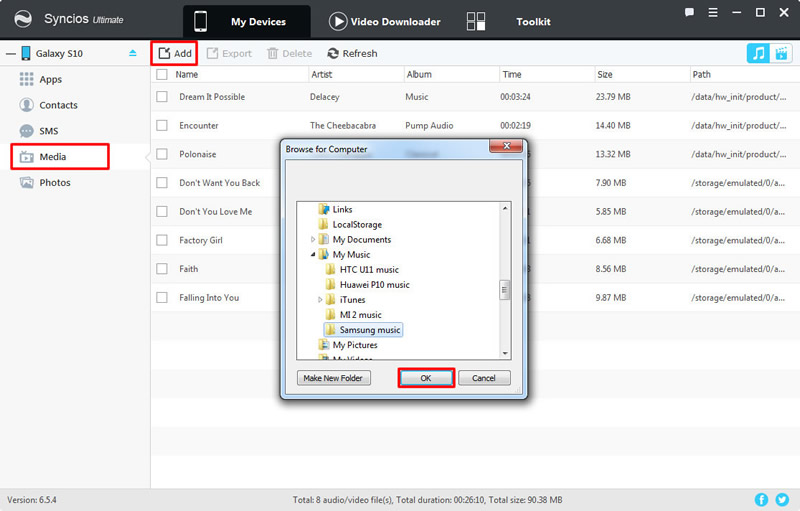The width and height of the screenshot is (800, 511).
Task: Click the Delete toolbar button
Action: click(x=289, y=53)
